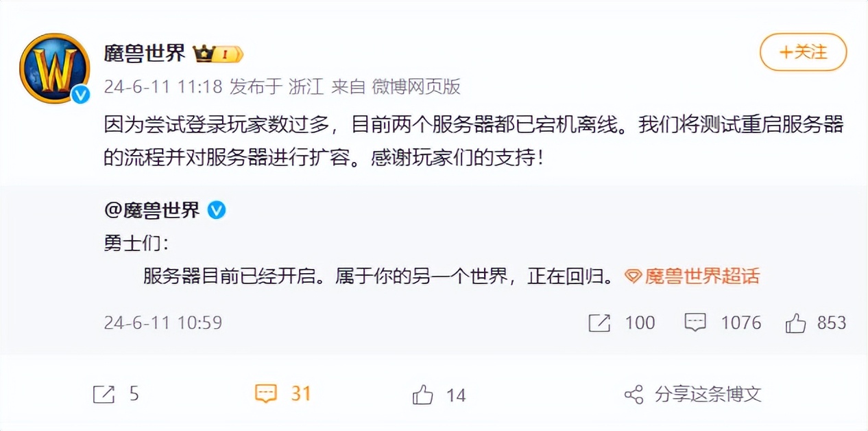The height and width of the screenshot is (431, 868).
Task: Click the quoted post text about 服务器目前已经开启
Action: pyautogui.click(x=376, y=276)
